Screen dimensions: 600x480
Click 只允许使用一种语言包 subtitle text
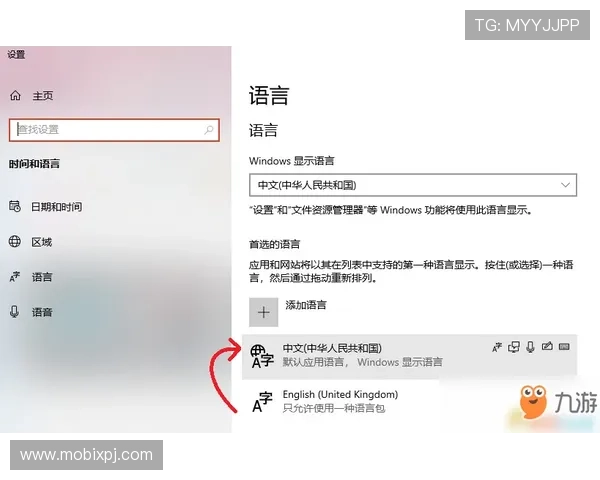tap(334, 408)
